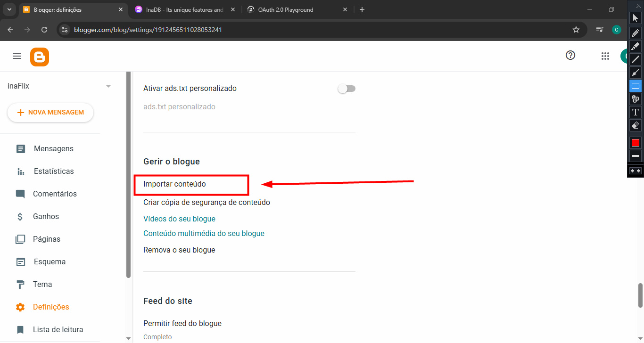Image resolution: width=644 pixels, height=343 pixels.
Task: Click the red color swatch
Action: [635, 142]
